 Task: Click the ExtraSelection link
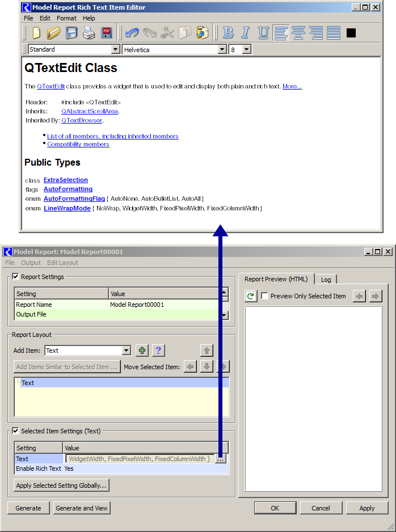pos(66,180)
